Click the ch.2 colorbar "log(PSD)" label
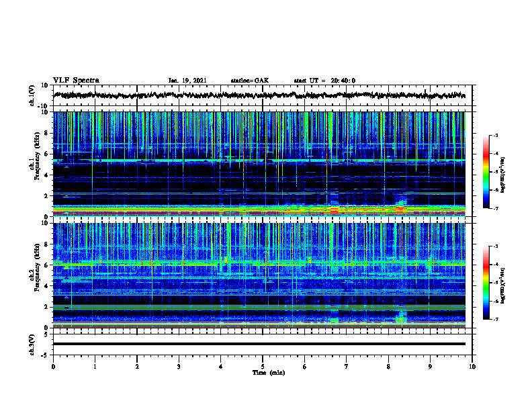This screenshot has width=532, height=411. coord(504,285)
